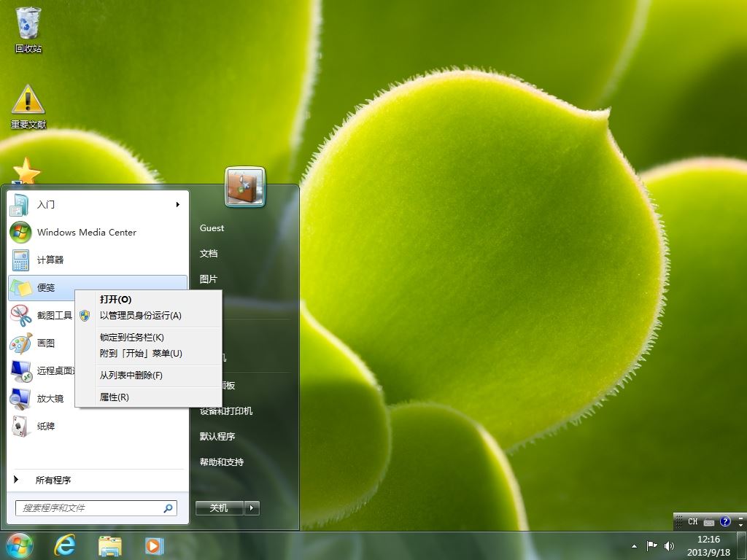Screen dimensions: 747x560
Task: Start the 放大镜 magnifier
Action: [x=42, y=398]
